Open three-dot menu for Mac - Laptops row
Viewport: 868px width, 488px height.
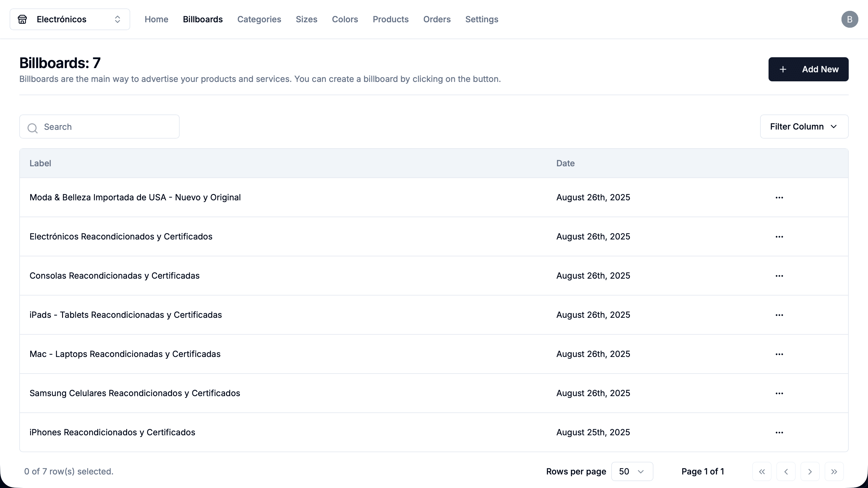pos(779,354)
